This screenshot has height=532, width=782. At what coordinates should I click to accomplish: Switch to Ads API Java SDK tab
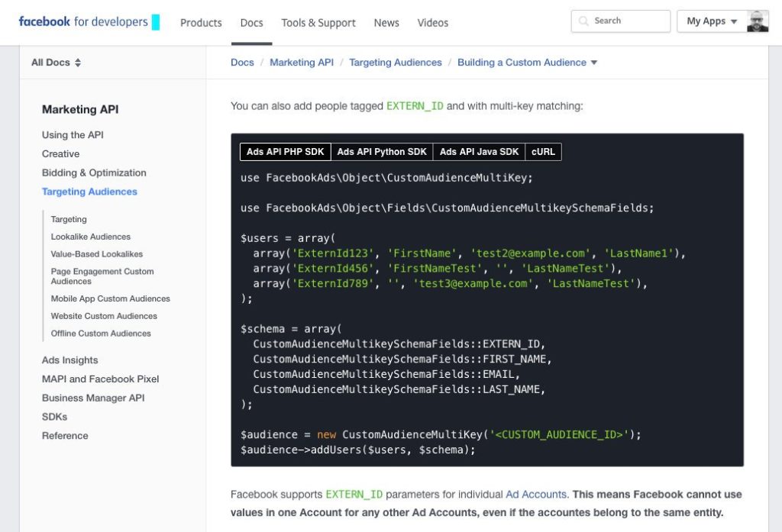480,152
